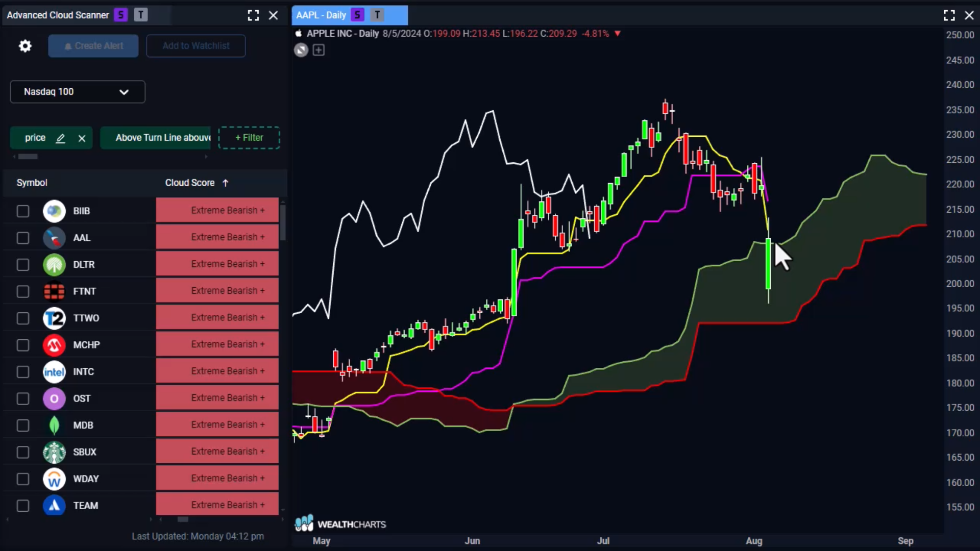Click the Create Alert button
980x551 pixels.
pos(93,46)
